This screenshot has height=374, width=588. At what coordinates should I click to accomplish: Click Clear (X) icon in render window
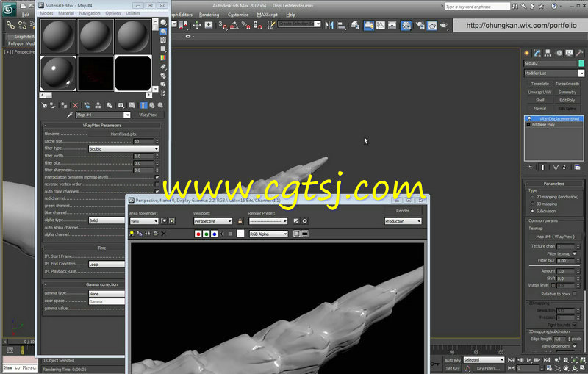[163, 234]
